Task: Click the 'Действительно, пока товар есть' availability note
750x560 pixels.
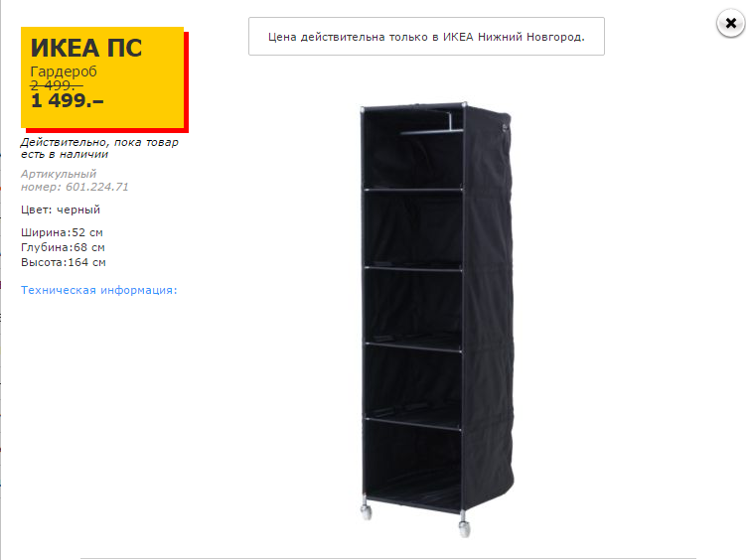Action: coord(99,148)
